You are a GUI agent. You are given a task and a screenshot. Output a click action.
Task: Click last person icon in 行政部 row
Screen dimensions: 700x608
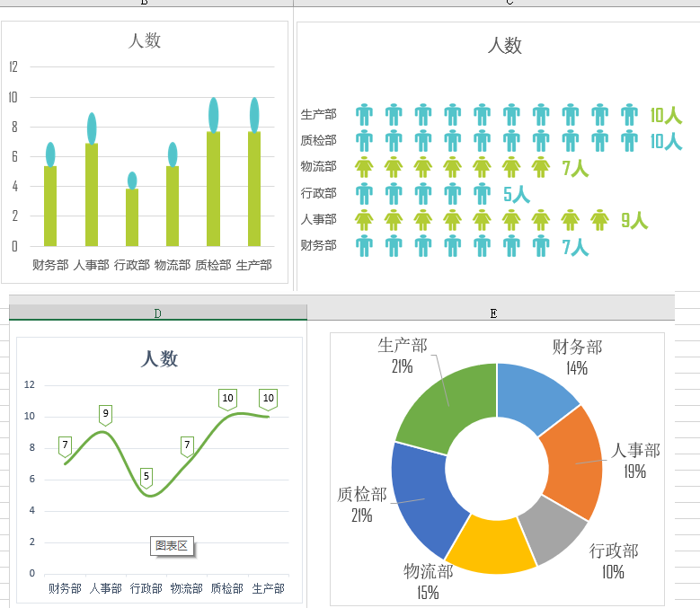(483, 193)
